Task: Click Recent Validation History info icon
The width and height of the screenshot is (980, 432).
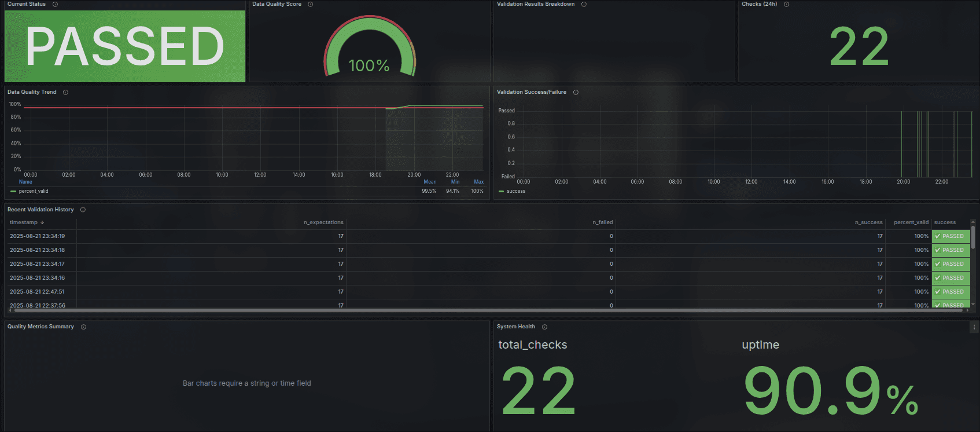Action: click(x=83, y=210)
